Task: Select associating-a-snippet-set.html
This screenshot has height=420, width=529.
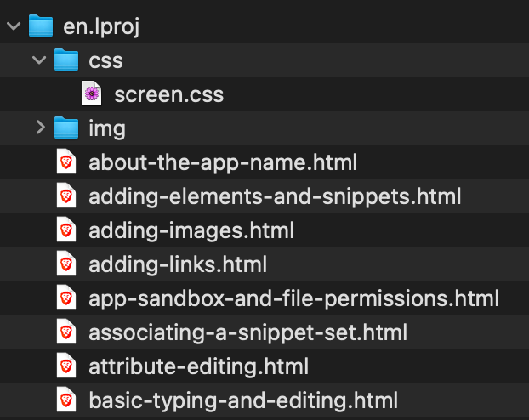Action: pos(247,332)
